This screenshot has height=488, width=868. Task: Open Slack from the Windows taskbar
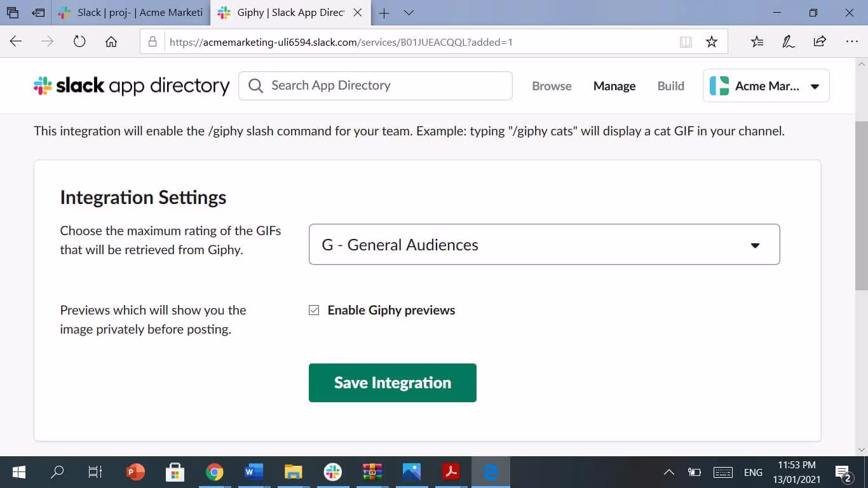click(x=332, y=472)
